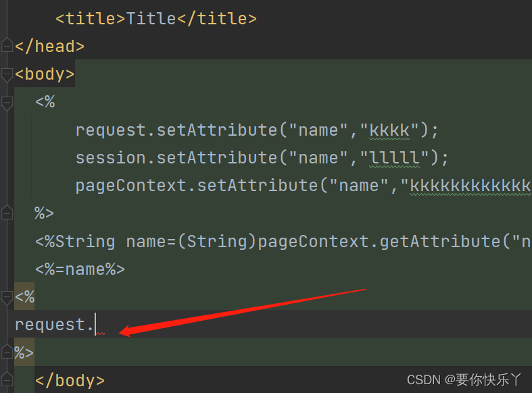Click fold marker at last %> line
Viewport: 532px width, 393px height.
(x=7, y=352)
